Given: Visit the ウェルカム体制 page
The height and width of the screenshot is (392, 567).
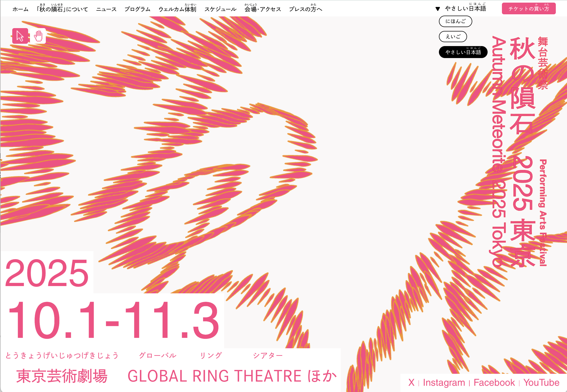Looking at the screenshot, I should pyautogui.click(x=178, y=9).
